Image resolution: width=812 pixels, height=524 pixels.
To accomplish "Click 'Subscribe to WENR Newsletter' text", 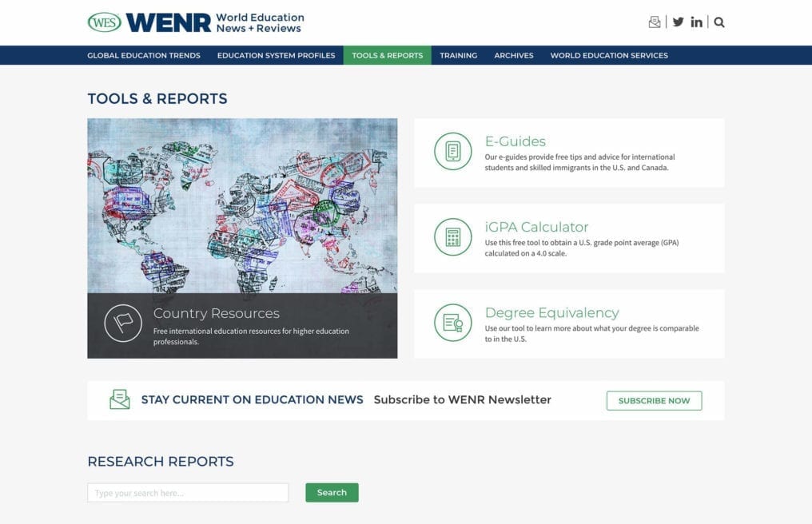I will coord(463,399).
